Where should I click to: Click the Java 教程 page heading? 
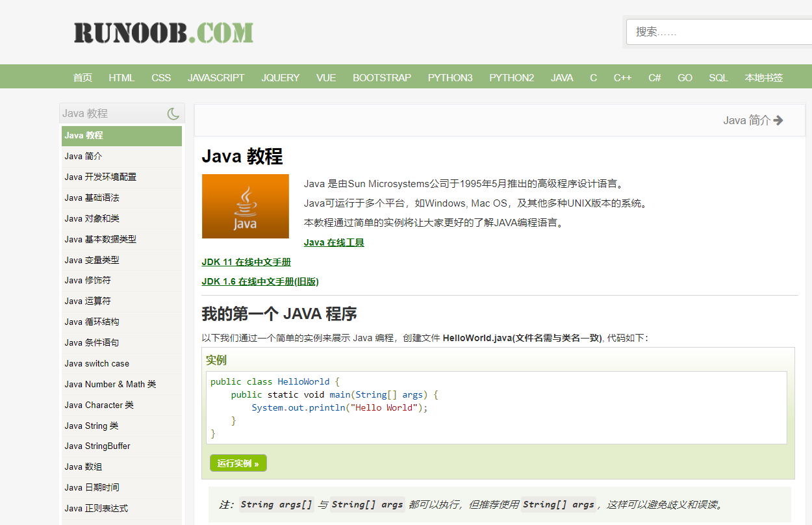[x=242, y=157]
